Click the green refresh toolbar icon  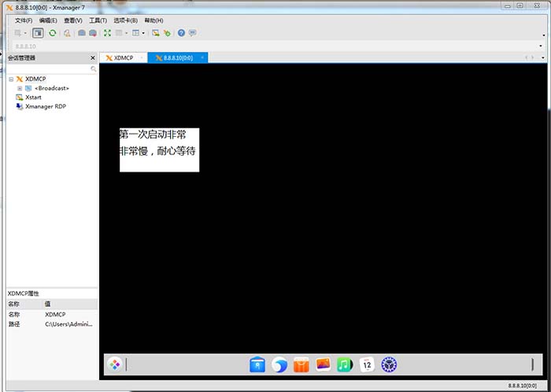[x=53, y=33]
